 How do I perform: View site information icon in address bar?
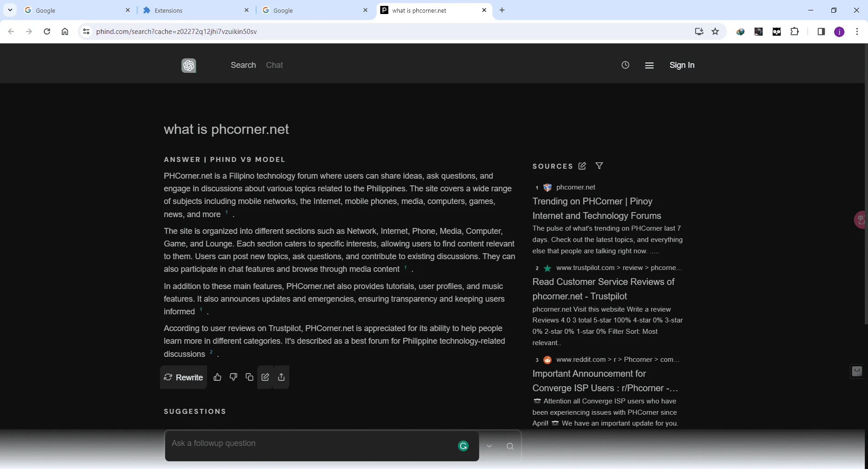tap(86, 31)
